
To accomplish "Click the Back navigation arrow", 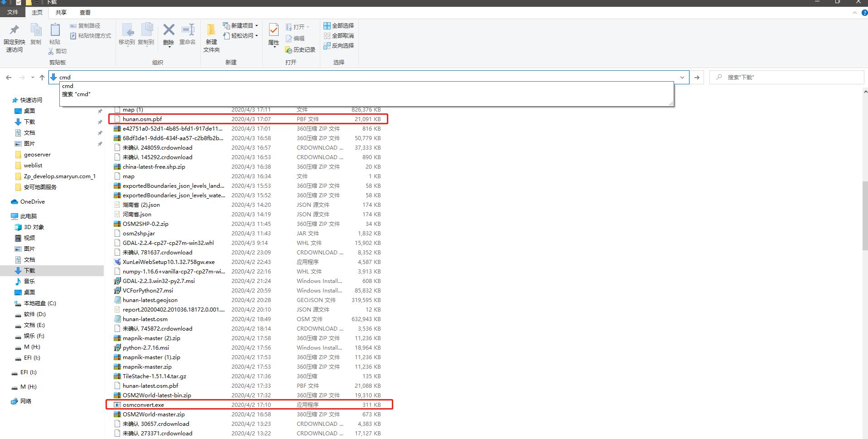I will [x=9, y=78].
